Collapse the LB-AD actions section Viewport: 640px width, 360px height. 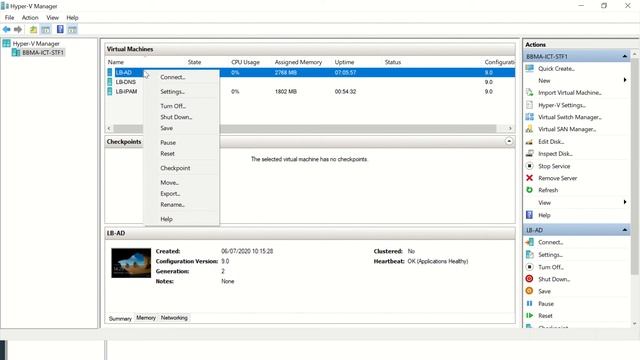click(x=624, y=230)
